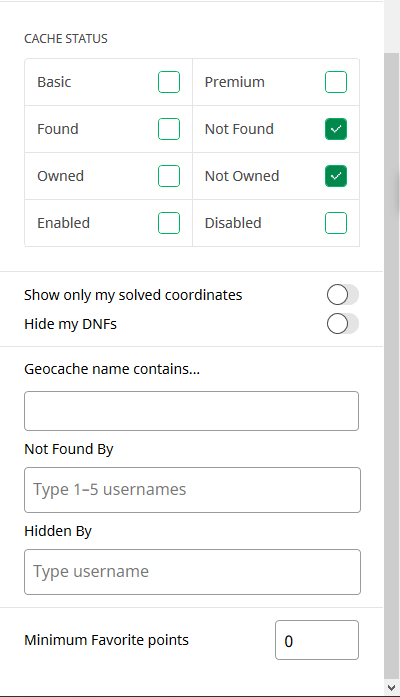
Task: Uncheck the Not Owned checkbox
Action: pos(336,176)
